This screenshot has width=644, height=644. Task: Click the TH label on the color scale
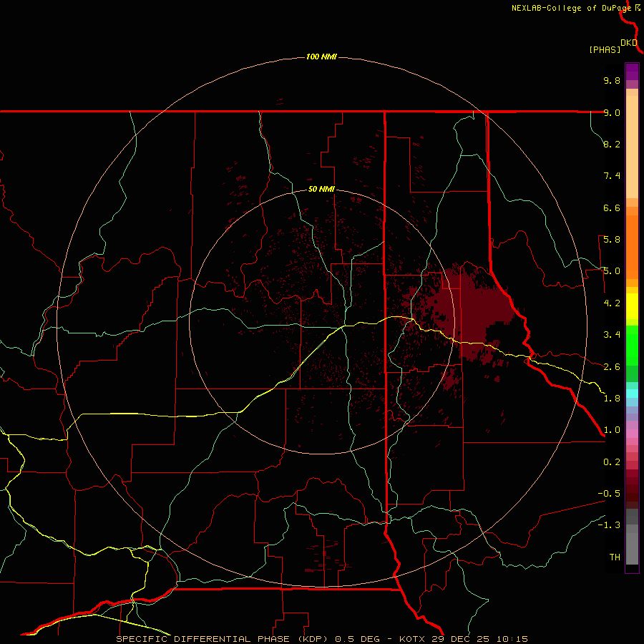(x=615, y=557)
